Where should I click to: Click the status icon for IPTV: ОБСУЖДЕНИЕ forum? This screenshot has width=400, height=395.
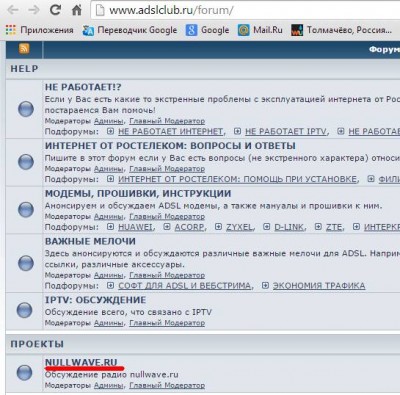pos(25,310)
